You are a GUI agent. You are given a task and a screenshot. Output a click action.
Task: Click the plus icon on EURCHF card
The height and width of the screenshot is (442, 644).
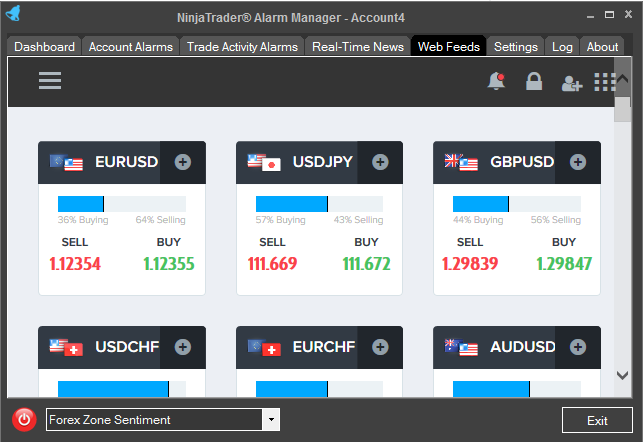(380, 347)
